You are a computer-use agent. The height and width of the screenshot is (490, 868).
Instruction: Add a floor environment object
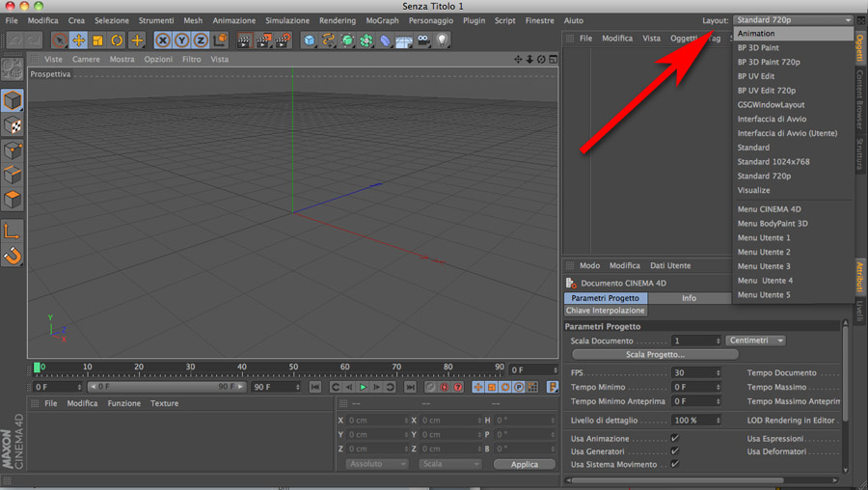(404, 41)
